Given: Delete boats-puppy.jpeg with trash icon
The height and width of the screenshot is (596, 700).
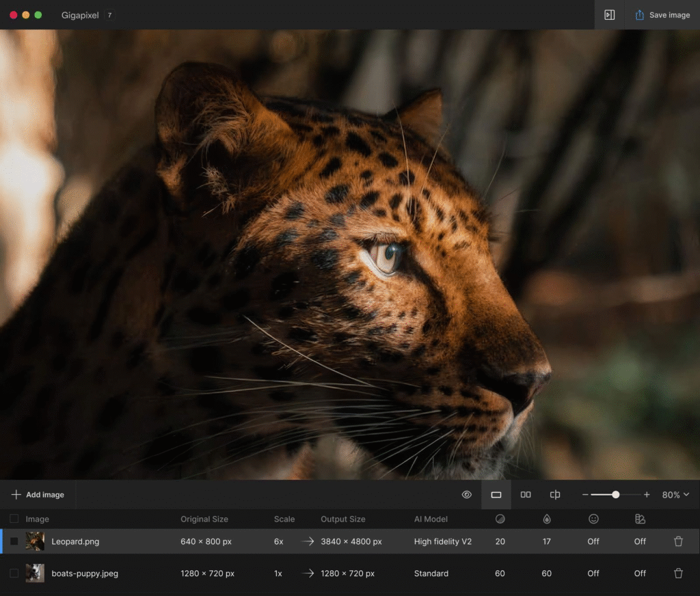Looking at the screenshot, I should [678, 573].
